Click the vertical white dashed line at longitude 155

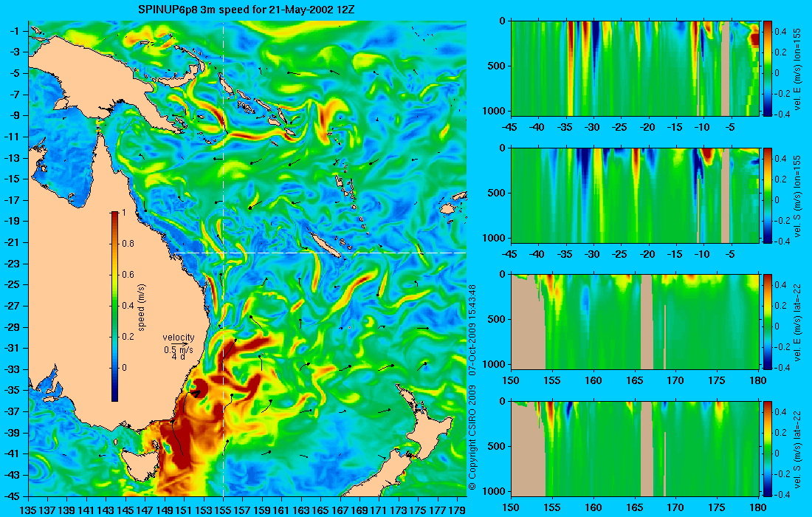(223, 258)
